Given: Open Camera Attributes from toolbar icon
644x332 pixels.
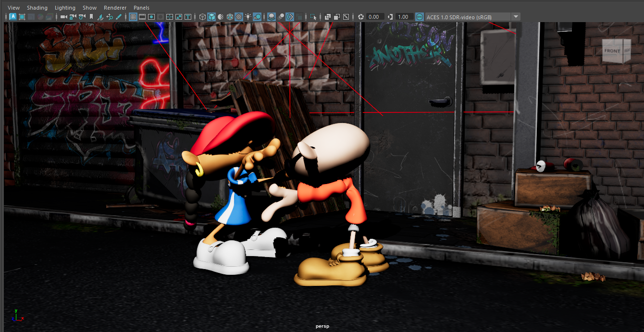Looking at the screenshot, I should pos(82,17).
